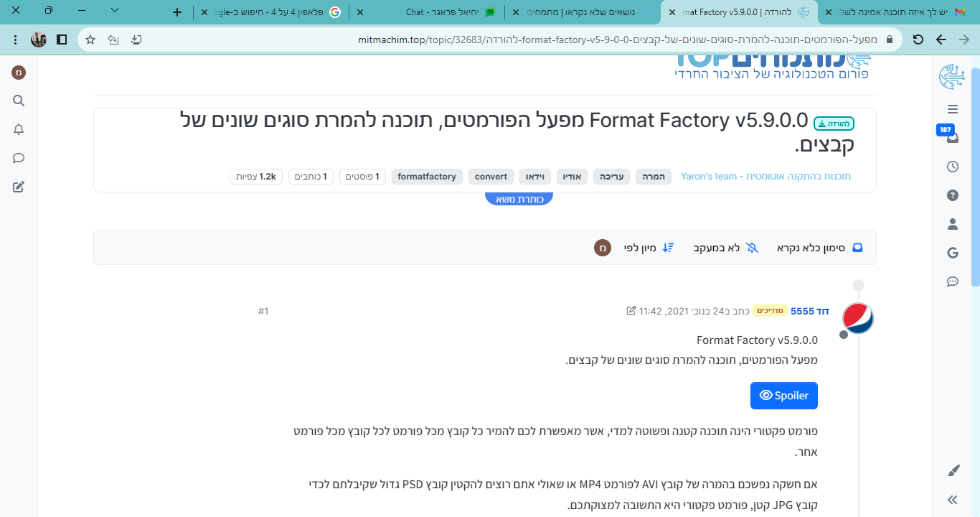Reveal content with the Spoiler button
The height and width of the screenshot is (517, 980).
tap(784, 396)
